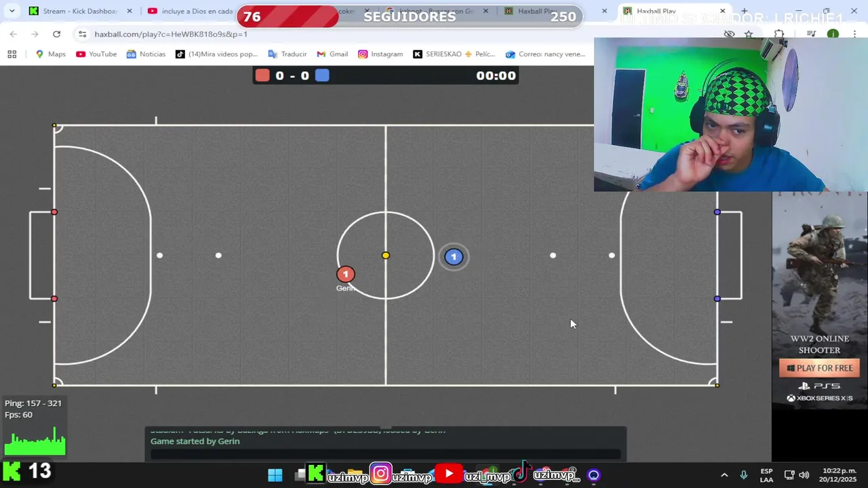
Task: Go forward in browser history
Action: pyautogui.click(x=35, y=34)
